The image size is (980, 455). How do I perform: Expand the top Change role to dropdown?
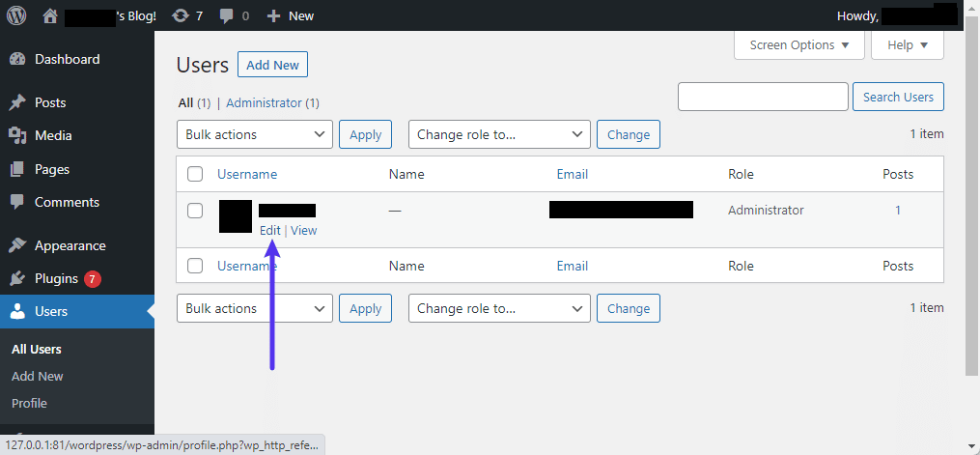coord(499,134)
